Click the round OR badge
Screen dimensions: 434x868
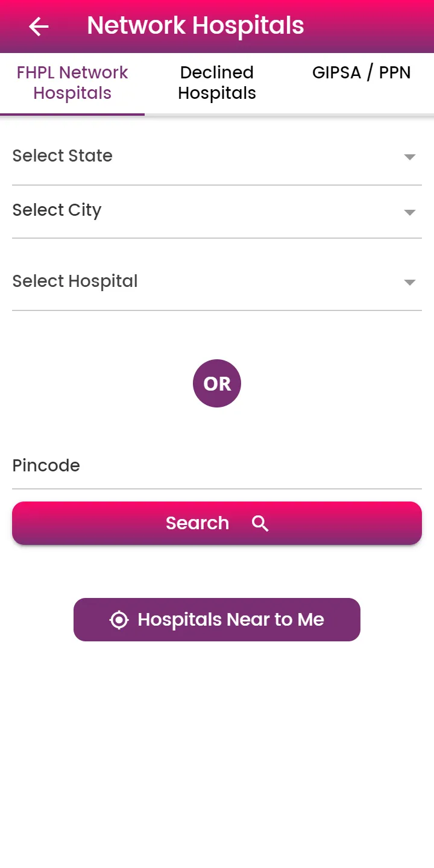point(217,383)
